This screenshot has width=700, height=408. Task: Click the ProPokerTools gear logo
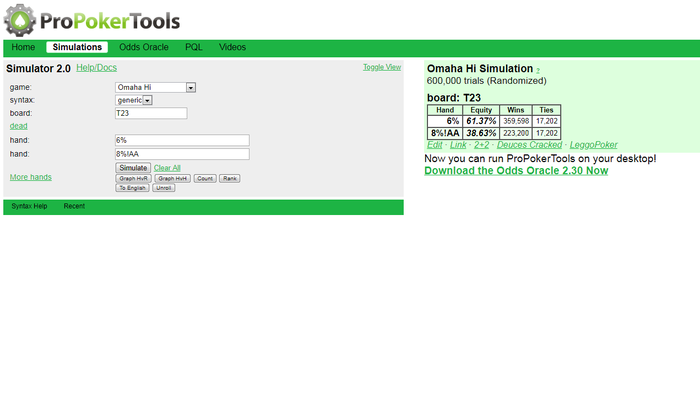tap(20, 21)
